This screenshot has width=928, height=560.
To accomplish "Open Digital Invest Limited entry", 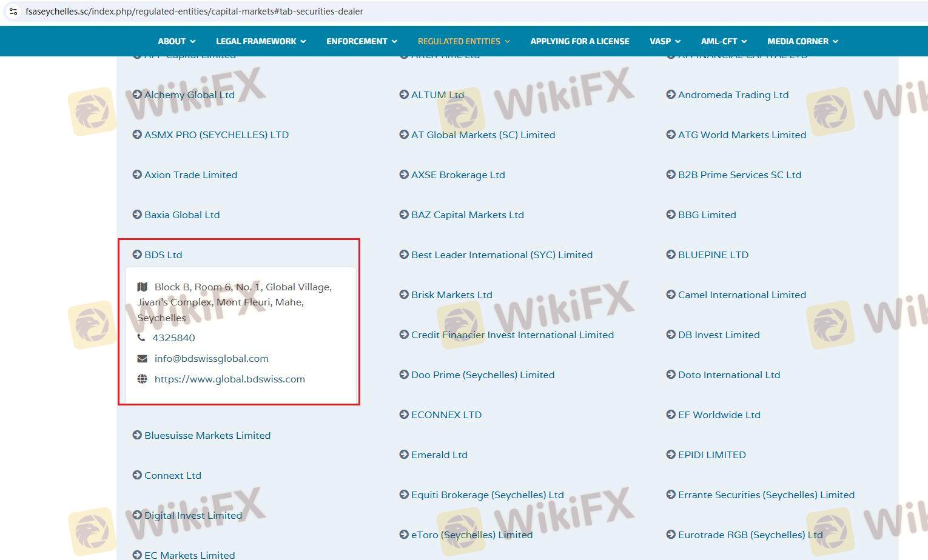I will tap(193, 515).
